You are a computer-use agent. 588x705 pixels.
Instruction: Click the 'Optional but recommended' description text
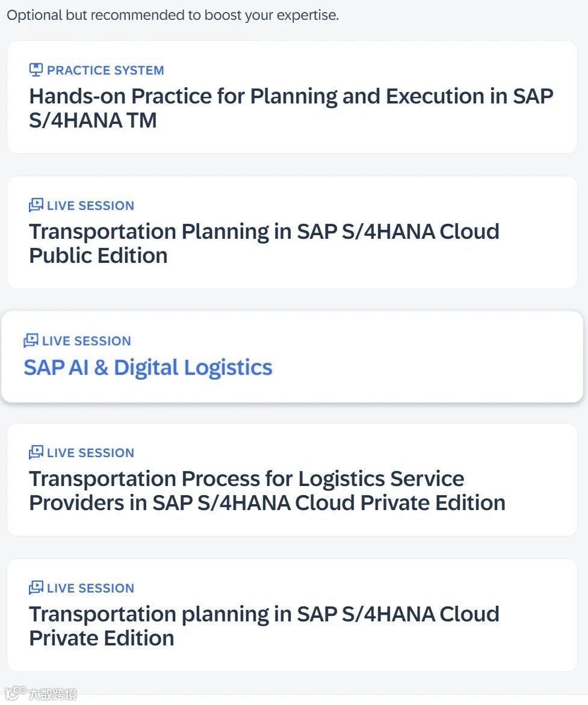pos(173,15)
